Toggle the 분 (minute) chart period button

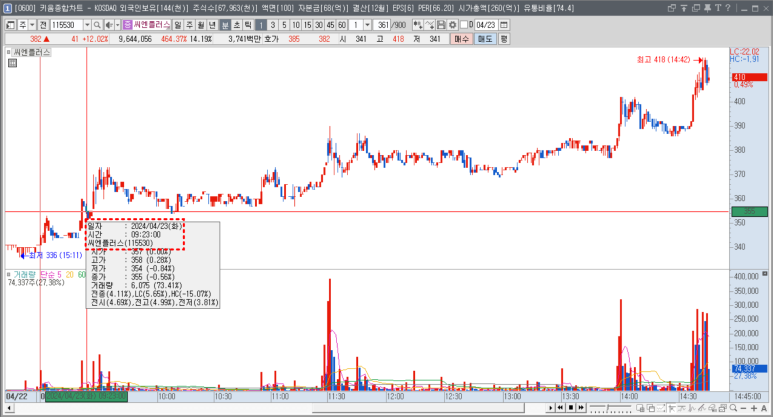(225, 25)
